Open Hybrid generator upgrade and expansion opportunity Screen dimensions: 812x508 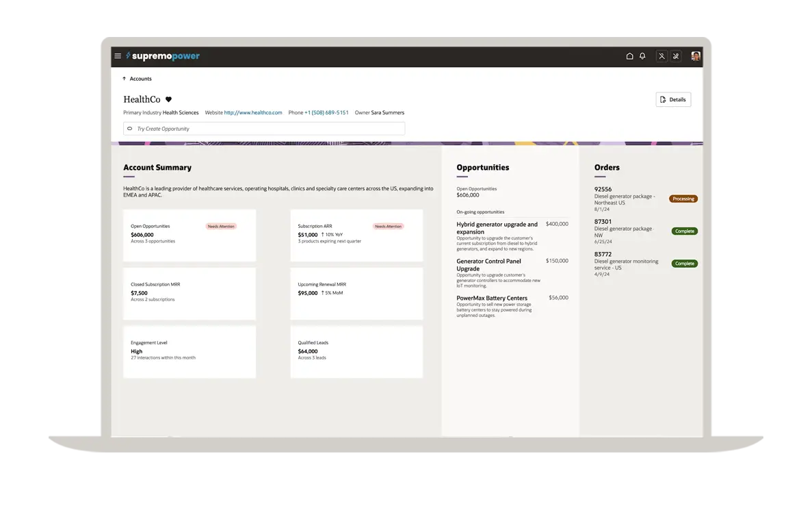pos(497,228)
